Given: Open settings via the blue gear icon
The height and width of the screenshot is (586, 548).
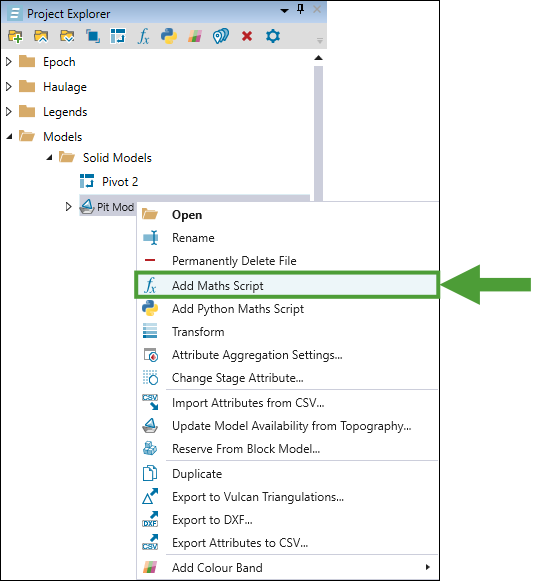Looking at the screenshot, I should pos(273,37).
